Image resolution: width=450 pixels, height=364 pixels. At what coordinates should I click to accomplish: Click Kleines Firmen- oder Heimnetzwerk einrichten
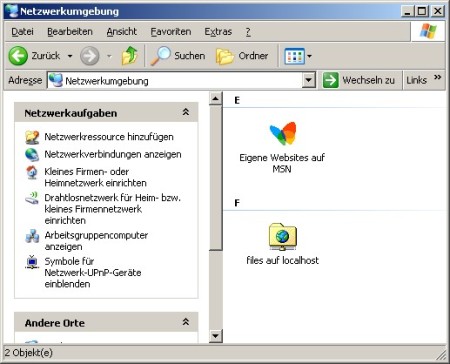pos(95,177)
